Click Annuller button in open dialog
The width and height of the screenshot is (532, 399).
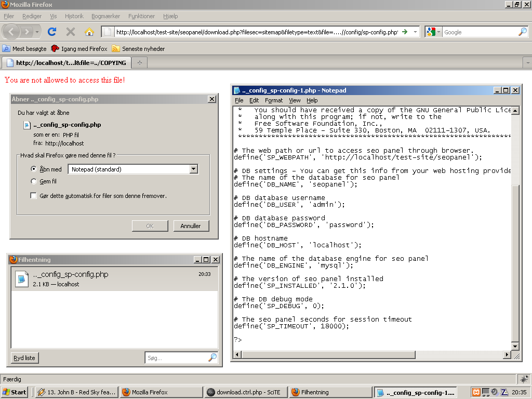coord(191,226)
